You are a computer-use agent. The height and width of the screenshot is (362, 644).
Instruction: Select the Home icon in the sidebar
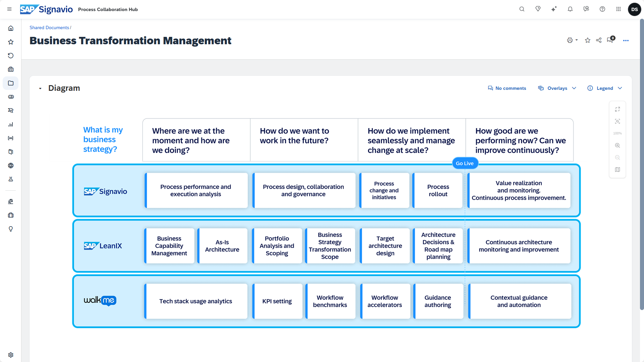point(11,28)
